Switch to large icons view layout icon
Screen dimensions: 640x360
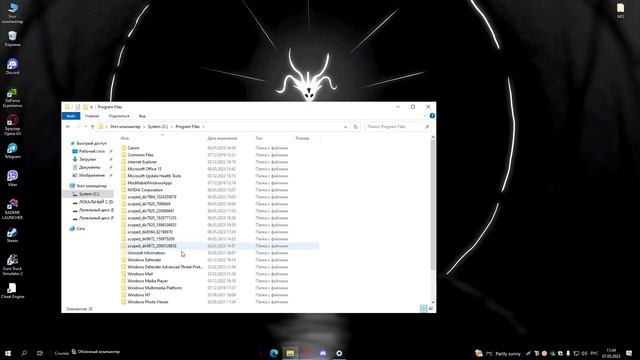click(431, 309)
